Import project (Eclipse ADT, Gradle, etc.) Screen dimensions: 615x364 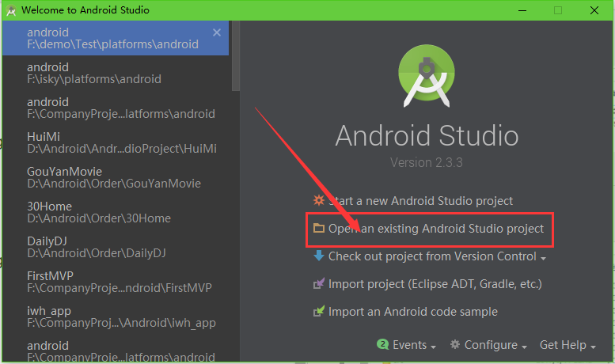point(435,284)
